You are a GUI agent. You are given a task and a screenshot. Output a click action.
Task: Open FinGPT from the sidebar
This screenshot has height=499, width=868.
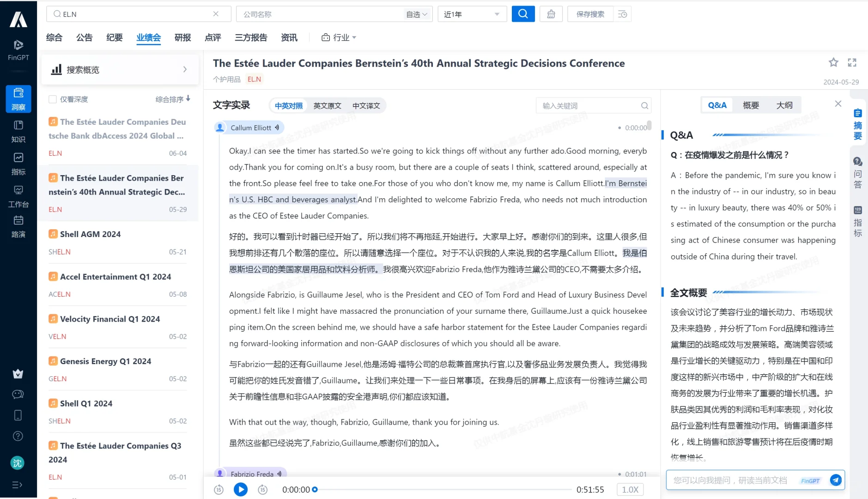point(18,50)
